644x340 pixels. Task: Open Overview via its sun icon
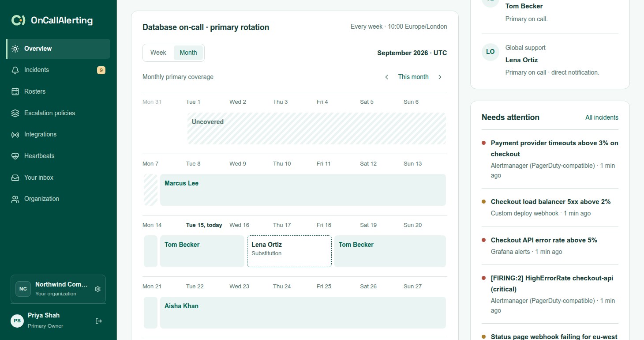click(x=15, y=49)
